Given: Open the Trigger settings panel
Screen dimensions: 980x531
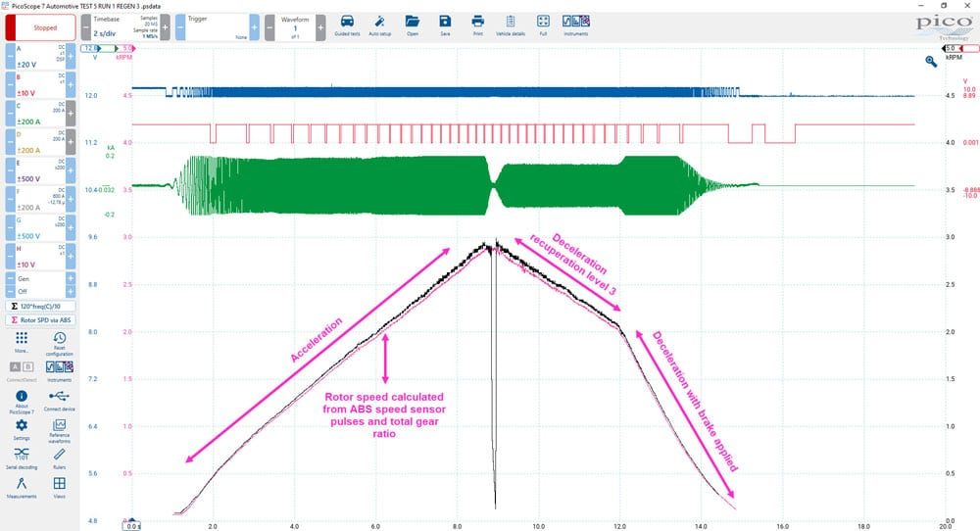Looking at the screenshot, I should coord(218,27).
